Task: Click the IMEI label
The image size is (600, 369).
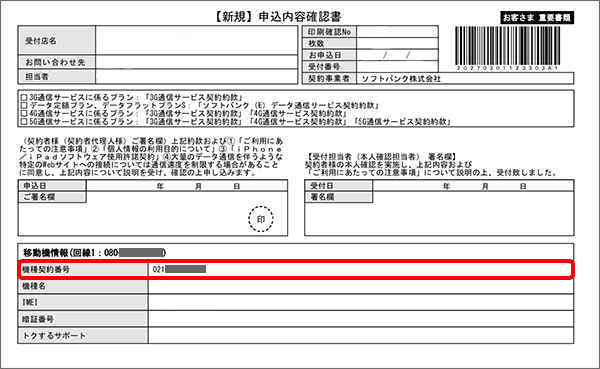Action: (30, 302)
